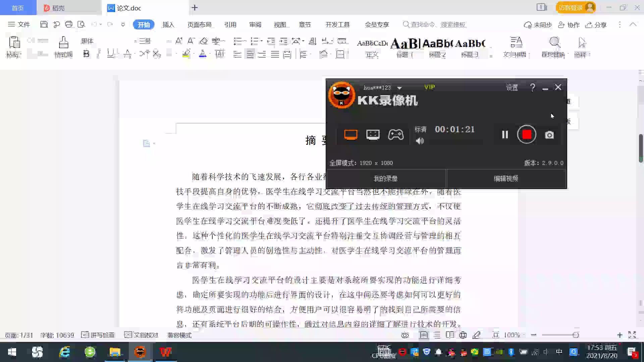
Task: Mute the microphone in KK录像机
Action: coord(420,141)
